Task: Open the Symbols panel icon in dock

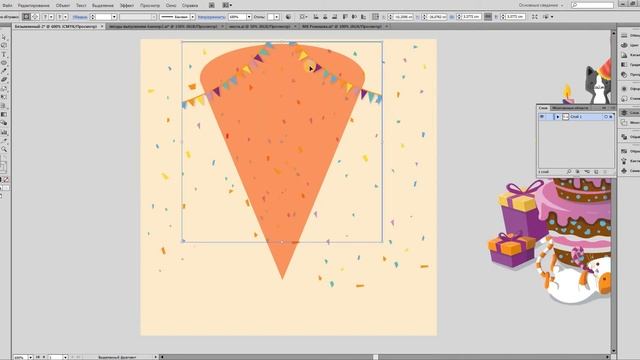Action: [624, 171]
